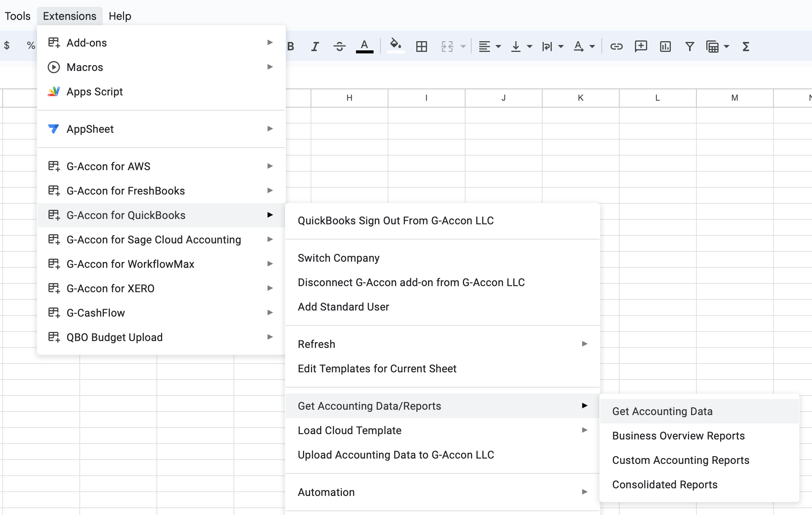The image size is (812, 515).
Task: Click the merge cells icon
Action: pos(447,47)
